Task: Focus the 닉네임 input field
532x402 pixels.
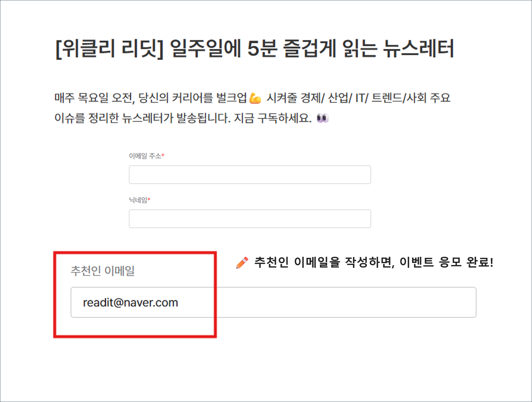Action: 250,219
